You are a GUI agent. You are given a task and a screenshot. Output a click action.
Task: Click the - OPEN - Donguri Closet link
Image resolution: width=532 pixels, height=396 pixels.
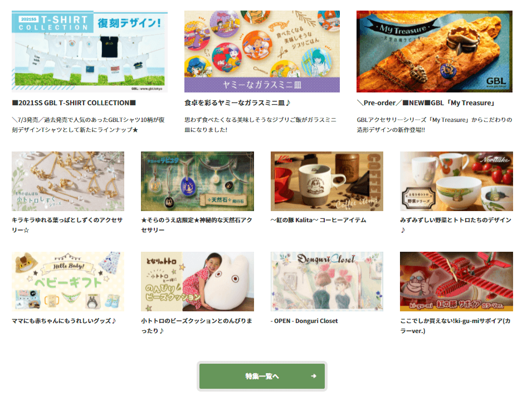click(304, 321)
